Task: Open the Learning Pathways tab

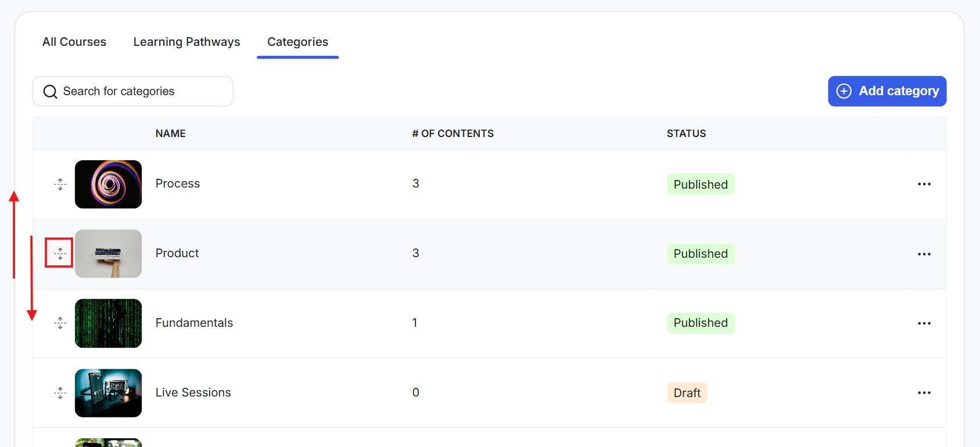Action: point(186,42)
